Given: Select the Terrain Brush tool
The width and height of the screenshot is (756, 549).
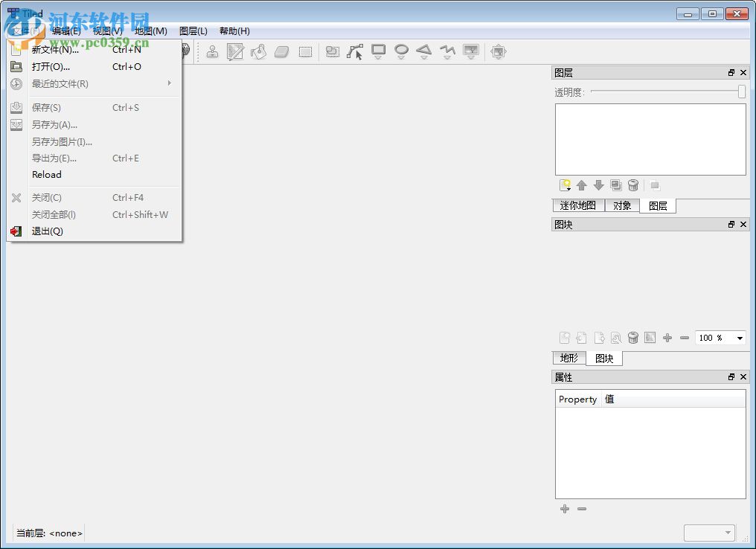Looking at the screenshot, I should coord(234,51).
